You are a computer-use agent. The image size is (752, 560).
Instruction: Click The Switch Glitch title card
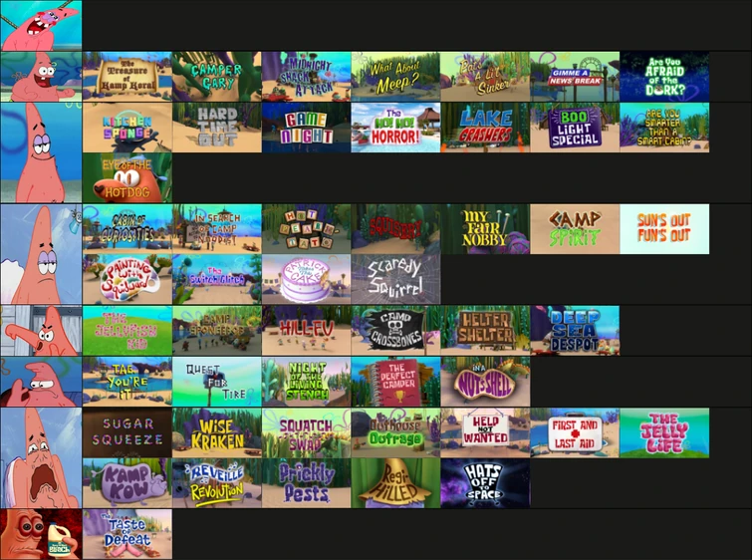point(217,280)
